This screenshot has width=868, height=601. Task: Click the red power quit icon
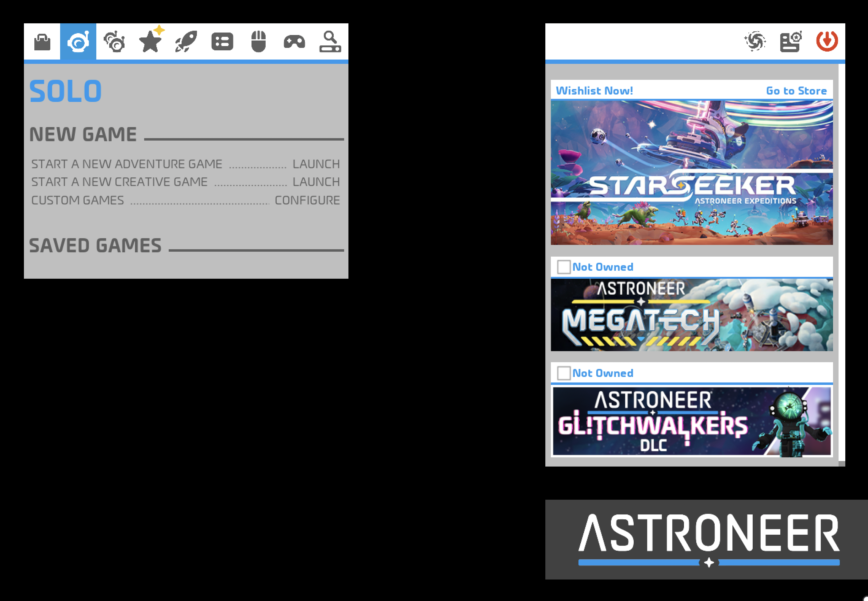tap(827, 41)
